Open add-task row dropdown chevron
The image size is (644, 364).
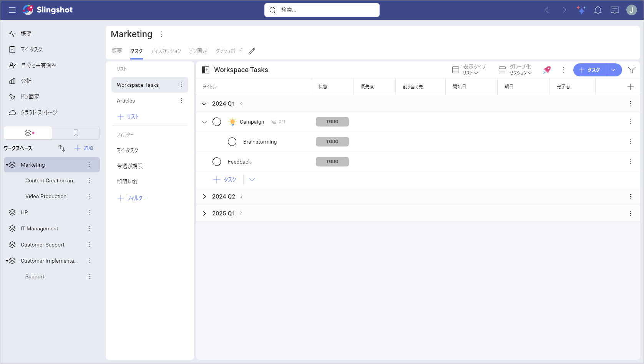click(252, 180)
